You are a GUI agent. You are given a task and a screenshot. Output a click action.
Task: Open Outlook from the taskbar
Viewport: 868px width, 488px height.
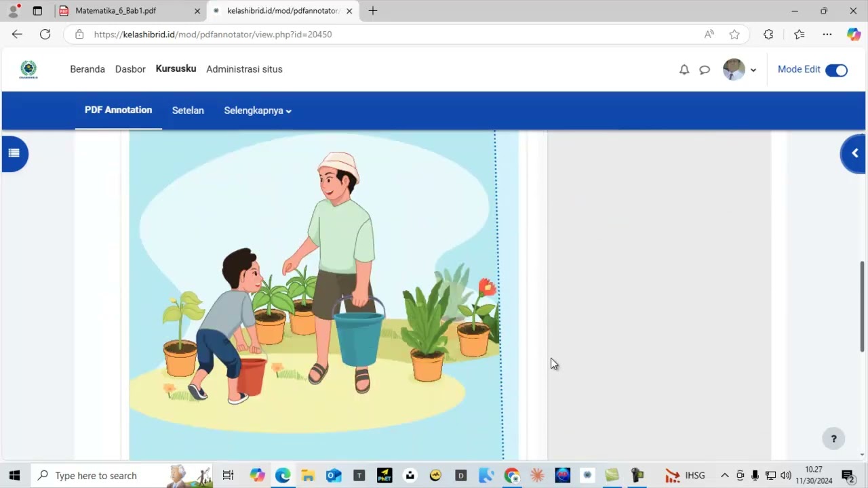tap(334, 475)
